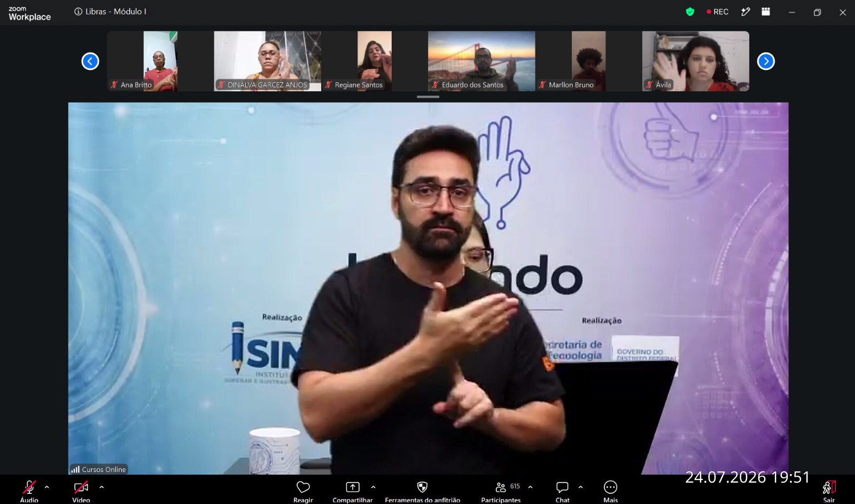
Task: Select Ávila's video thumbnail
Action: (696, 61)
